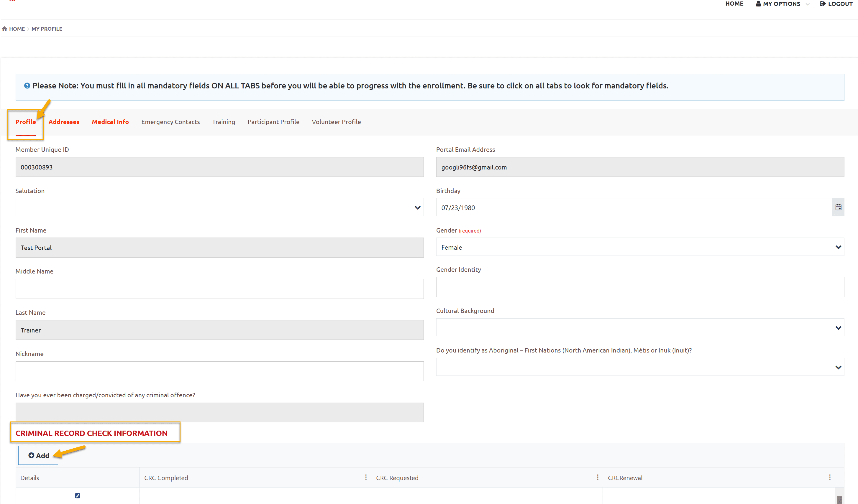Click the edit pencil icon in Details row
This screenshot has width=858, height=504.
tap(78, 495)
